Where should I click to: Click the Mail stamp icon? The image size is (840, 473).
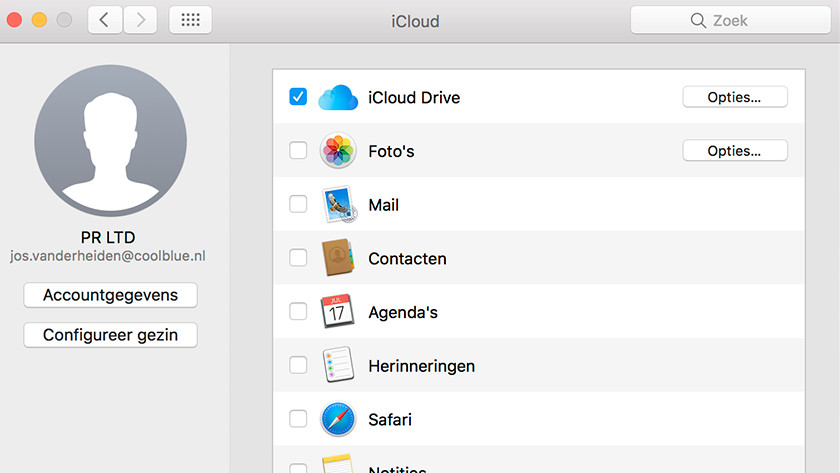(339, 204)
